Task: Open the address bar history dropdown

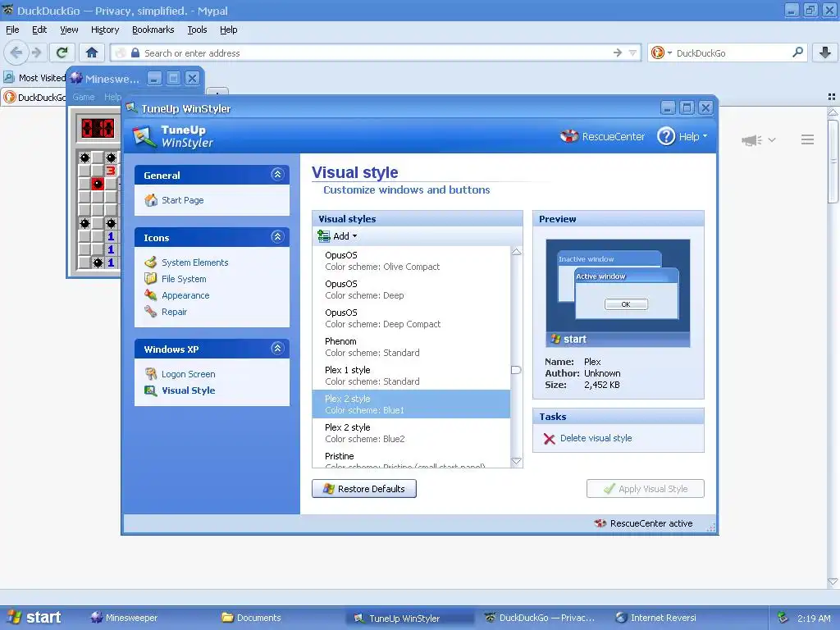Action: (632, 52)
